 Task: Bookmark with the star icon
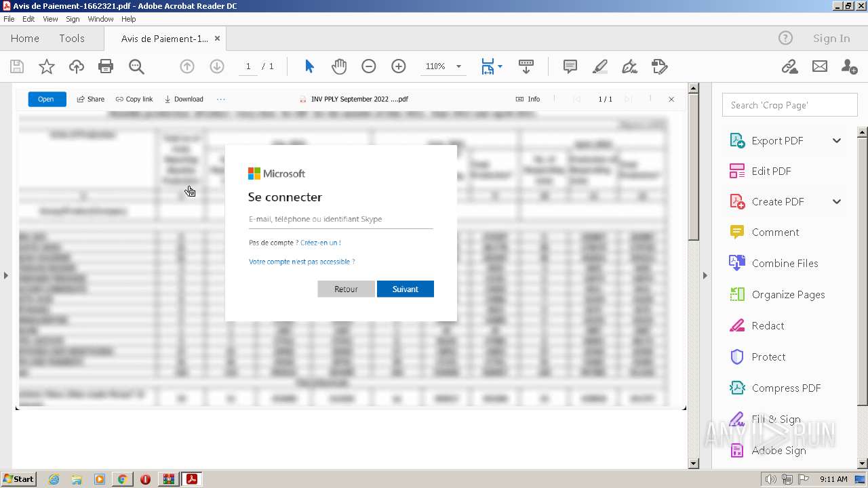(x=47, y=66)
